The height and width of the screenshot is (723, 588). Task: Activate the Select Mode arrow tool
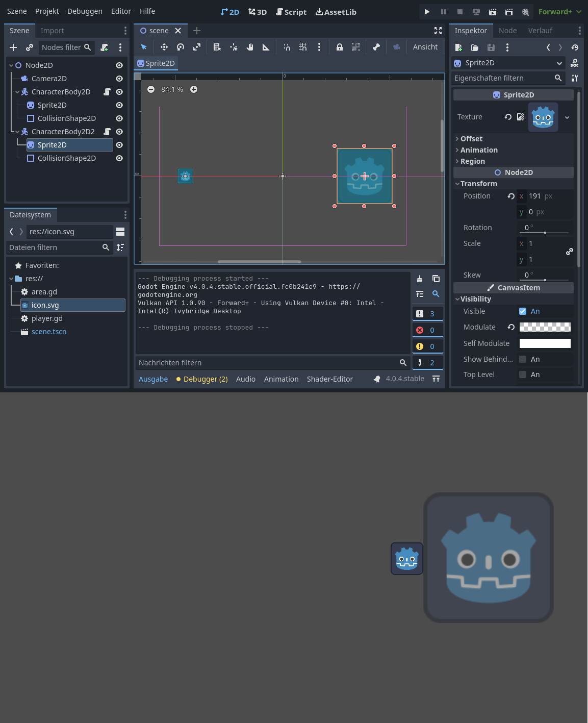(144, 47)
